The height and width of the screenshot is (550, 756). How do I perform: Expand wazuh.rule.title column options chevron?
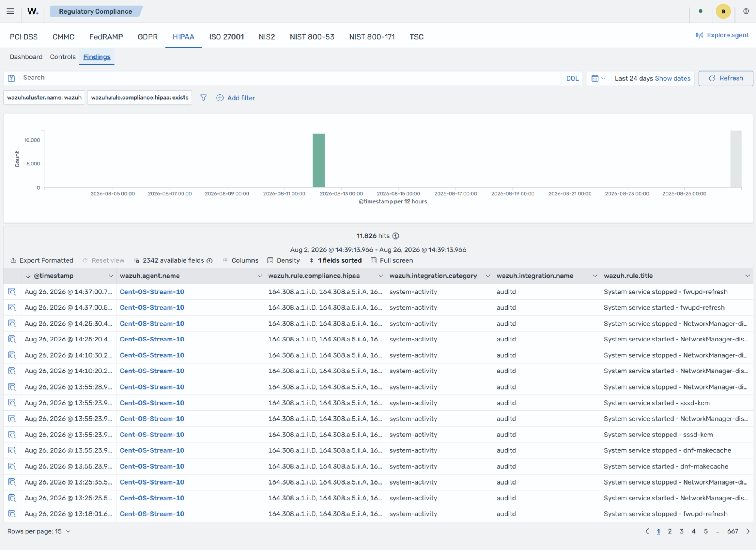click(x=747, y=276)
